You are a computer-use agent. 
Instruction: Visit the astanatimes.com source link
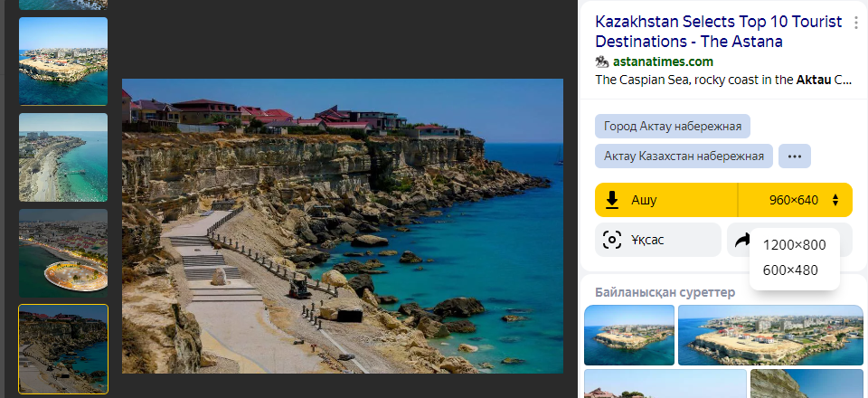663,62
